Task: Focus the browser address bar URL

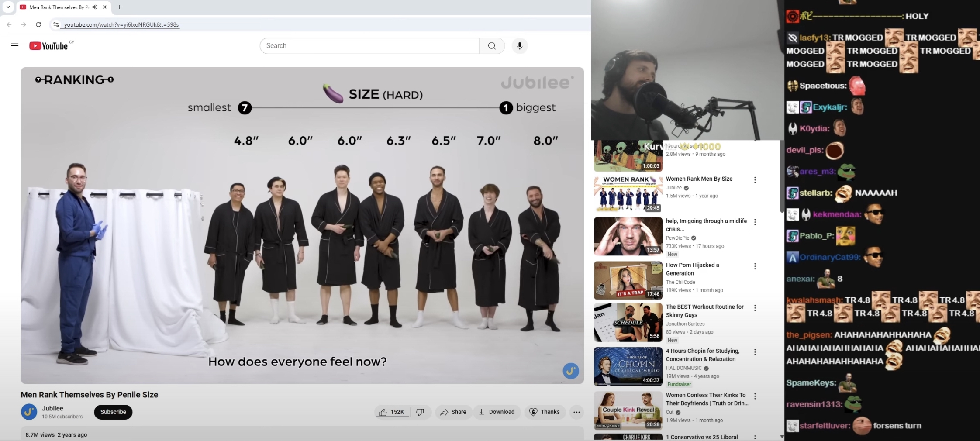Action: [121, 24]
